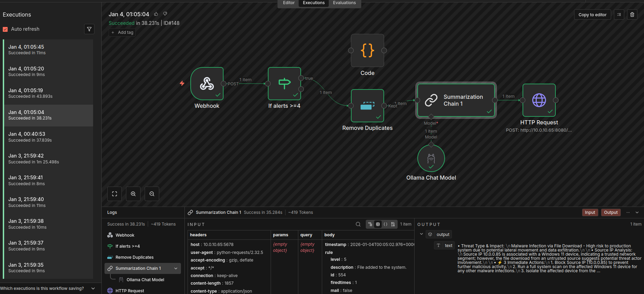644x294 pixels.
Task: Toggle the Input panel button in logs
Action: click(x=590, y=212)
